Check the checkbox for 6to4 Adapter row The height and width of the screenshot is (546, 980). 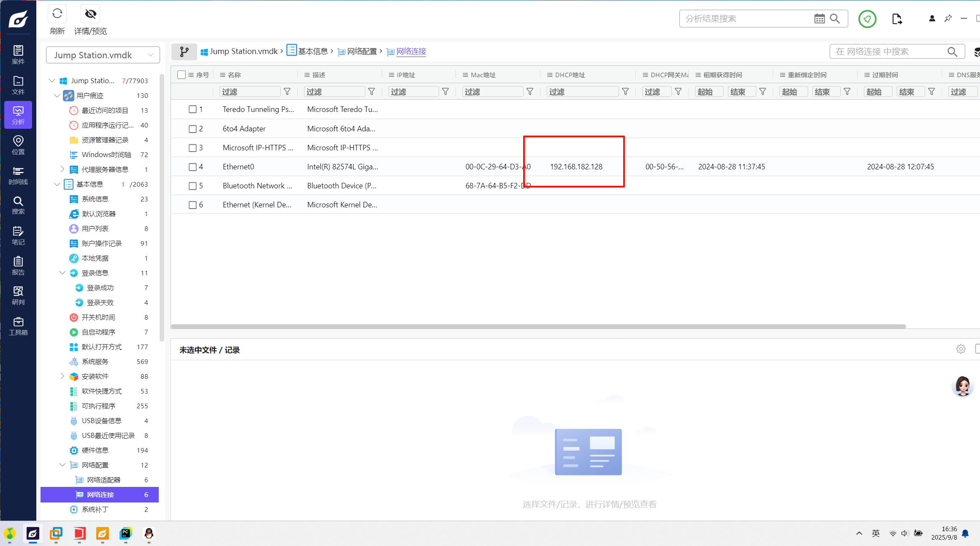[x=193, y=129]
